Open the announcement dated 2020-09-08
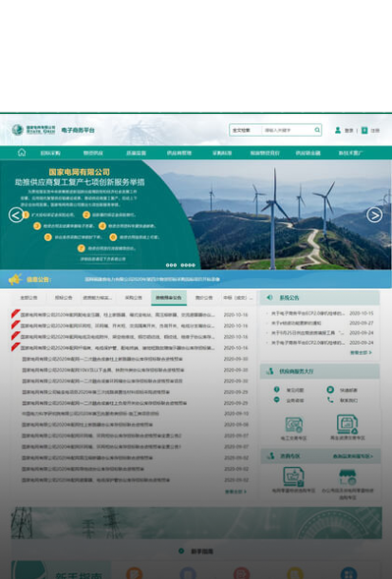 click(x=87, y=425)
